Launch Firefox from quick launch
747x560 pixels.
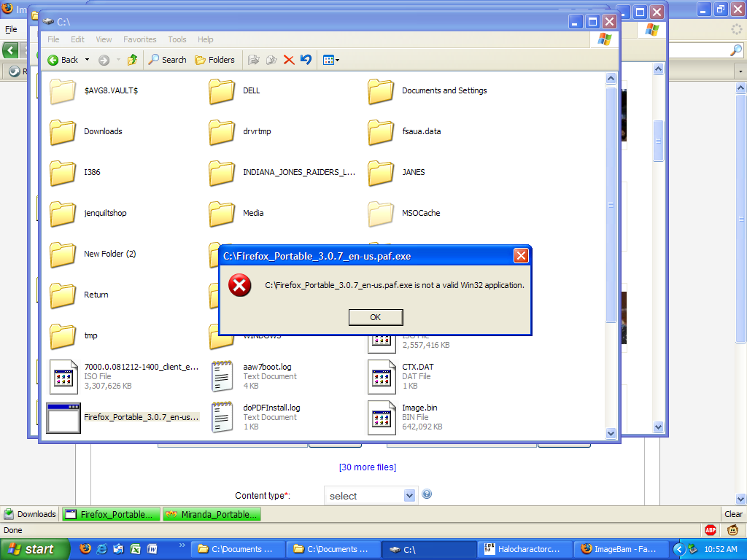[x=85, y=549]
